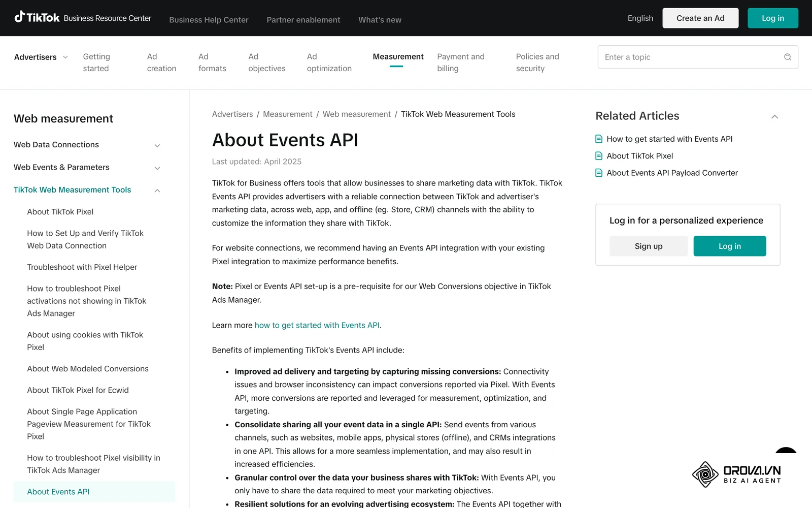Select the Payment and billing tab
This screenshot has width=812, height=508.
click(x=461, y=62)
